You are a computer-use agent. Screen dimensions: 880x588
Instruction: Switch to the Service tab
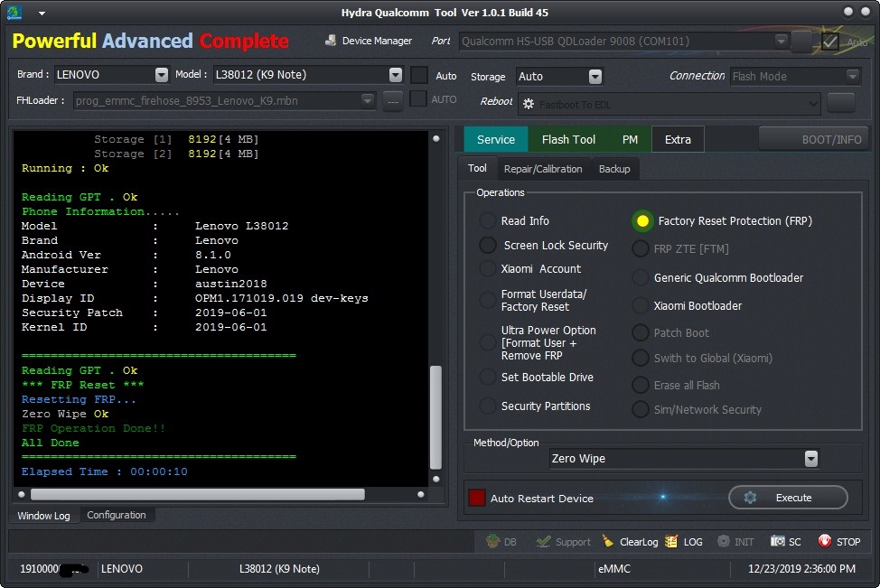tap(495, 139)
